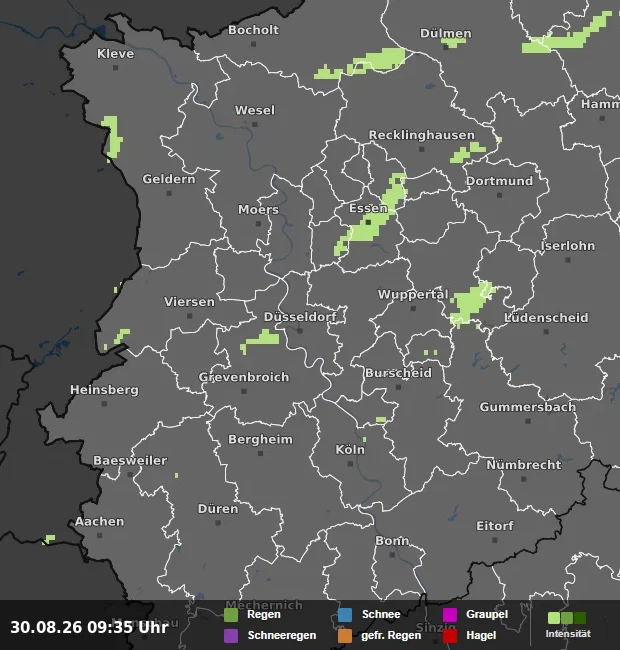Image resolution: width=620 pixels, height=650 pixels.
Task: Click the Moers city label
Action: (258, 210)
